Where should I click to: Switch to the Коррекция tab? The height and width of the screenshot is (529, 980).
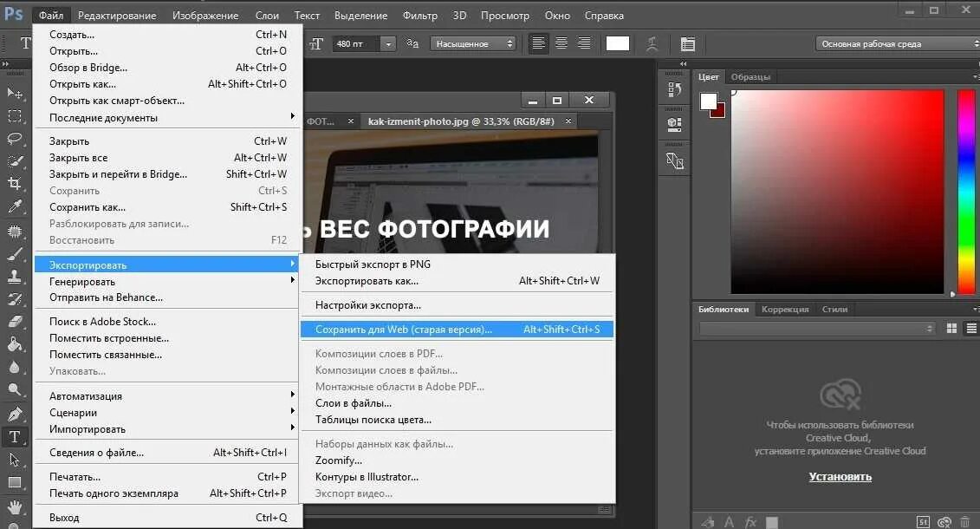(785, 309)
